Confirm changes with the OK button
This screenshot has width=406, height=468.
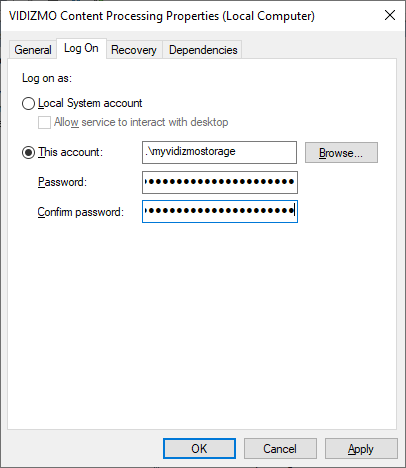pyautogui.click(x=199, y=449)
